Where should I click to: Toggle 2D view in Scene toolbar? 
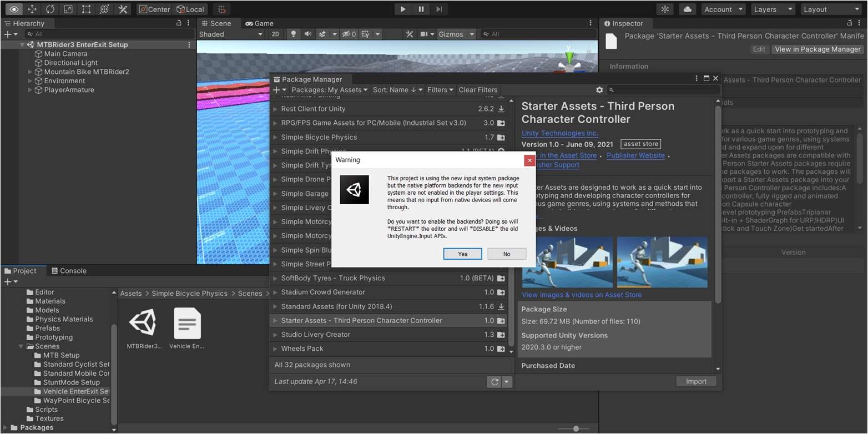[275, 34]
